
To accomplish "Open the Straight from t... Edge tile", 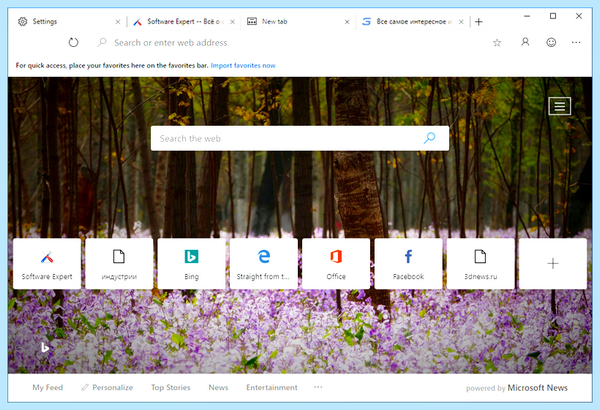I will click(x=264, y=263).
